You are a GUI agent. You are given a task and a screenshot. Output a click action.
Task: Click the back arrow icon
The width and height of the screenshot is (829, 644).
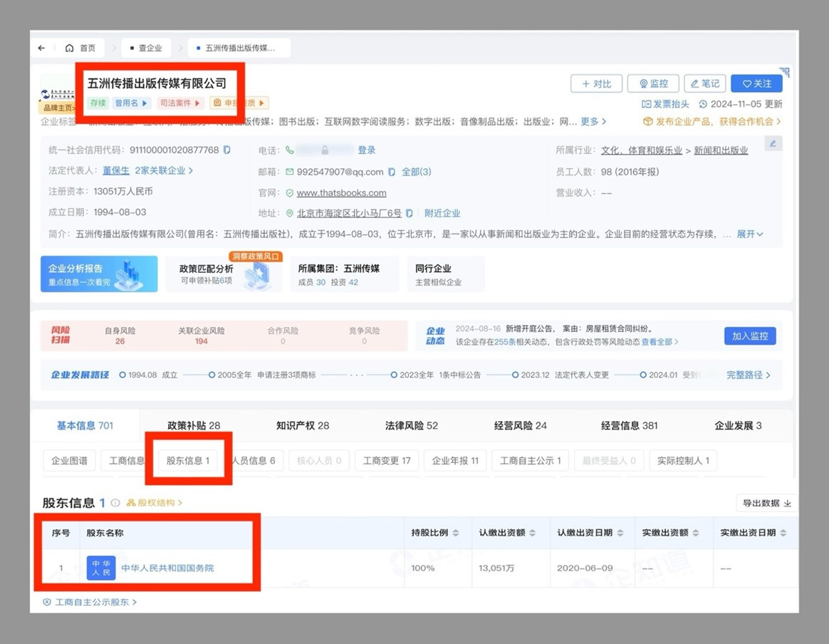(41, 48)
